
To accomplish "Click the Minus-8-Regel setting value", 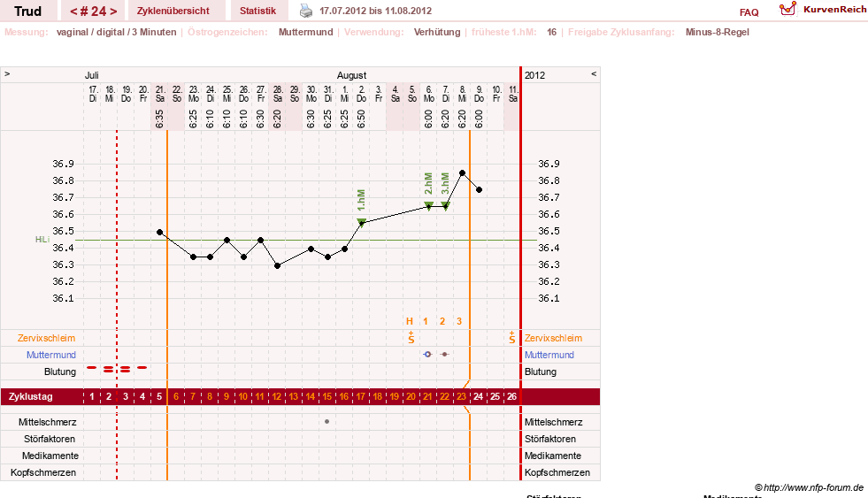I will (718, 32).
